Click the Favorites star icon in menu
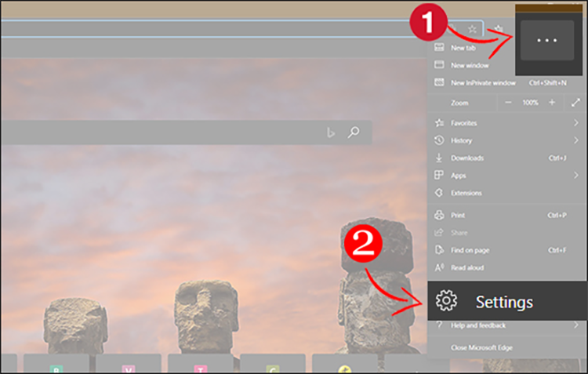Screen dimensions: 588x374 pyautogui.click(x=439, y=122)
